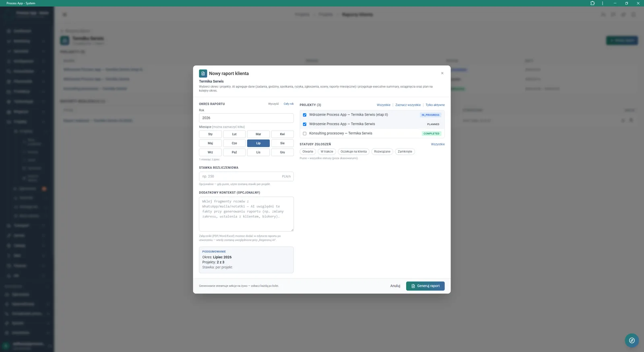This screenshot has height=352, width=644.
Task: Click the IN_PROGRESS status badge
Action: (430, 115)
